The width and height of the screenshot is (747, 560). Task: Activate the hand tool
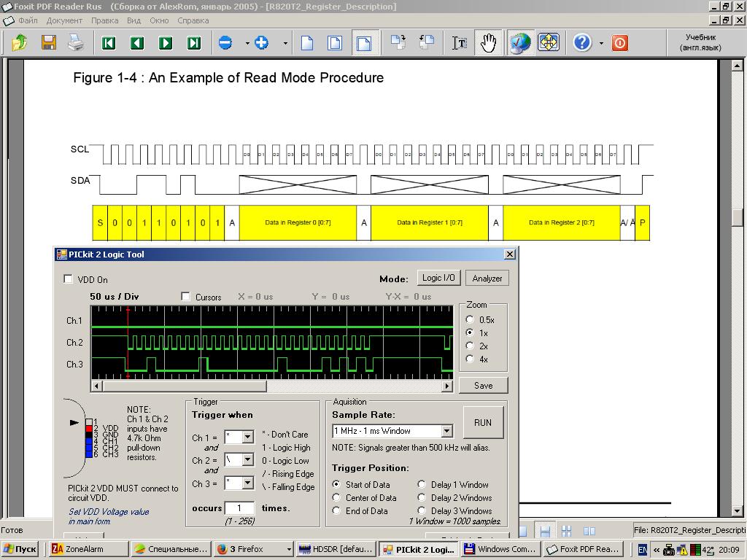pyautogui.click(x=488, y=43)
